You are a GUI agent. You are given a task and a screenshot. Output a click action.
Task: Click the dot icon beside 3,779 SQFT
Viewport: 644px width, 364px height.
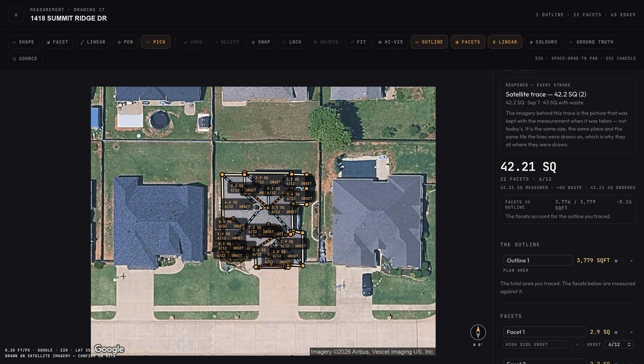point(616,261)
